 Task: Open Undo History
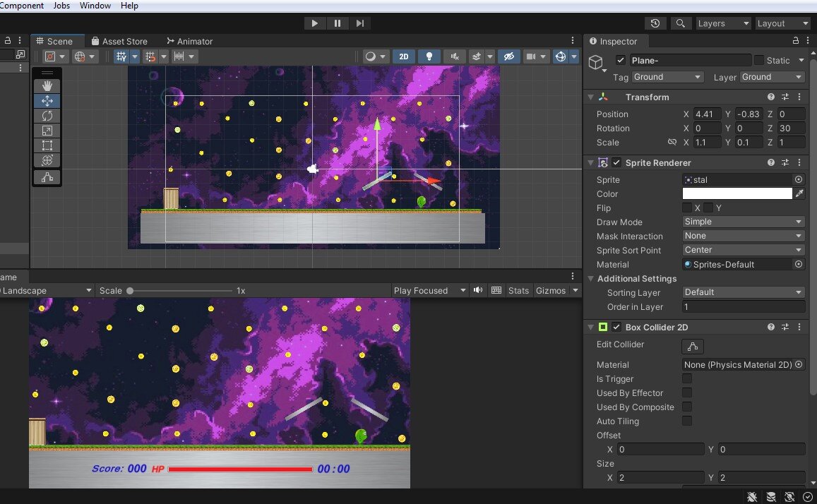coord(655,23)
